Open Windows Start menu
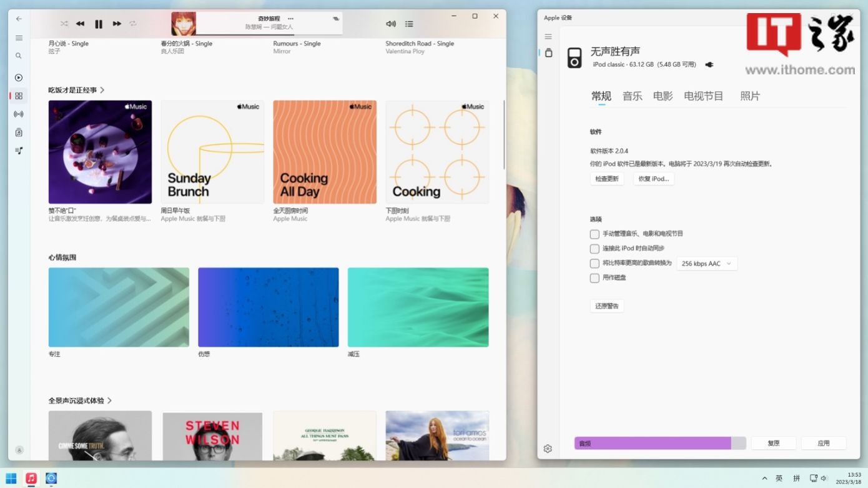 click(x=11, y=478)
